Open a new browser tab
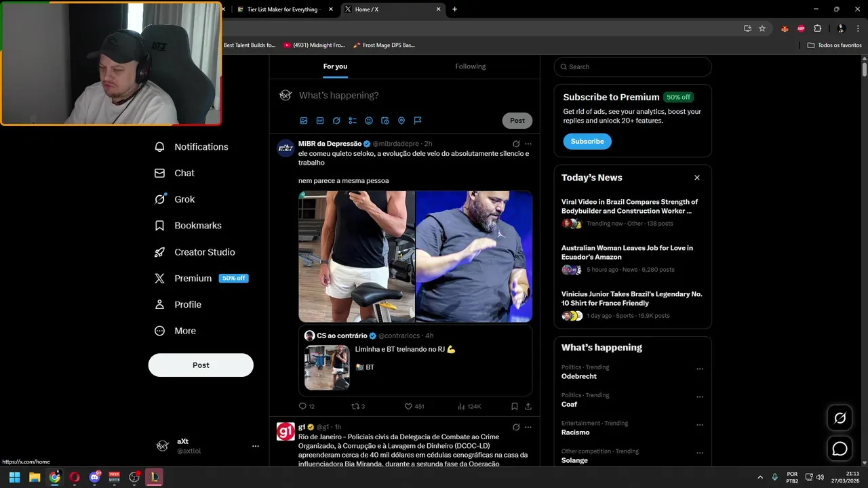868x488 pixels. click(x=454, y=9)
